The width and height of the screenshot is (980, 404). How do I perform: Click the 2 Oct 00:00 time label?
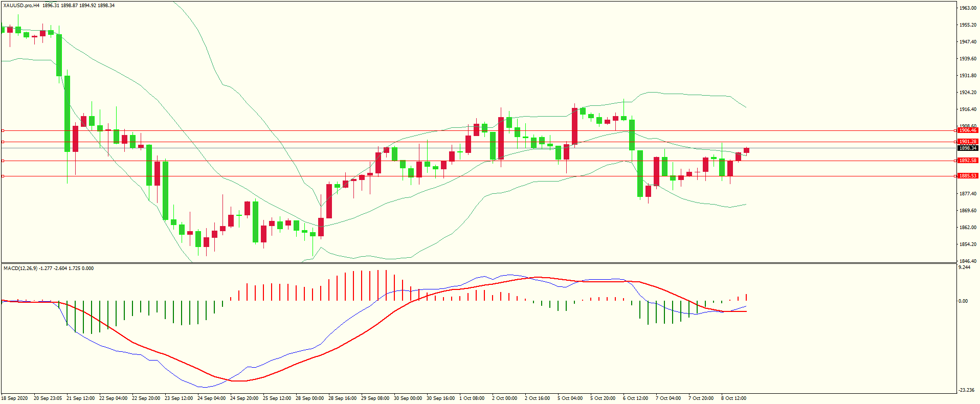(505, 398)
